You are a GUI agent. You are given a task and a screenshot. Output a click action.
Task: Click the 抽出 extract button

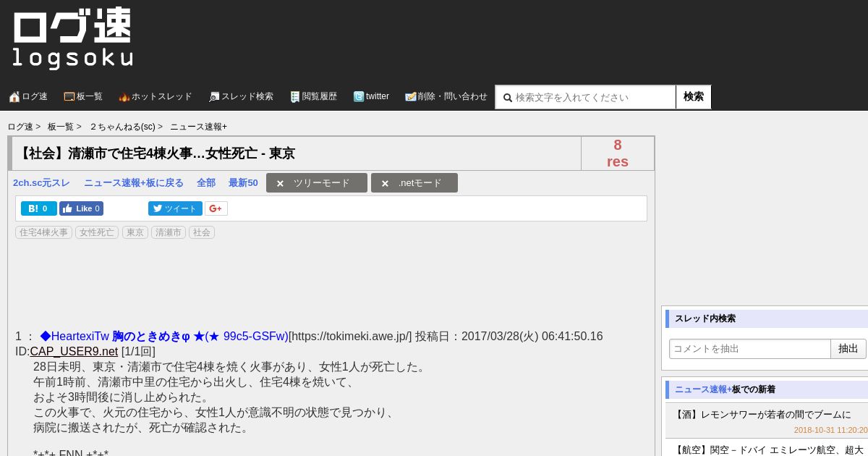848,349
